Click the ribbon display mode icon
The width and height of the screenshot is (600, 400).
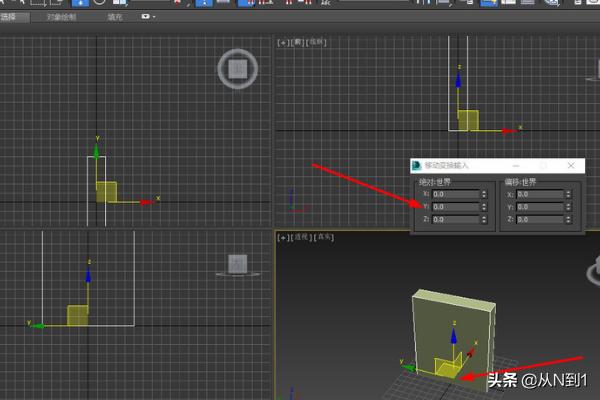tap(145, 16)
